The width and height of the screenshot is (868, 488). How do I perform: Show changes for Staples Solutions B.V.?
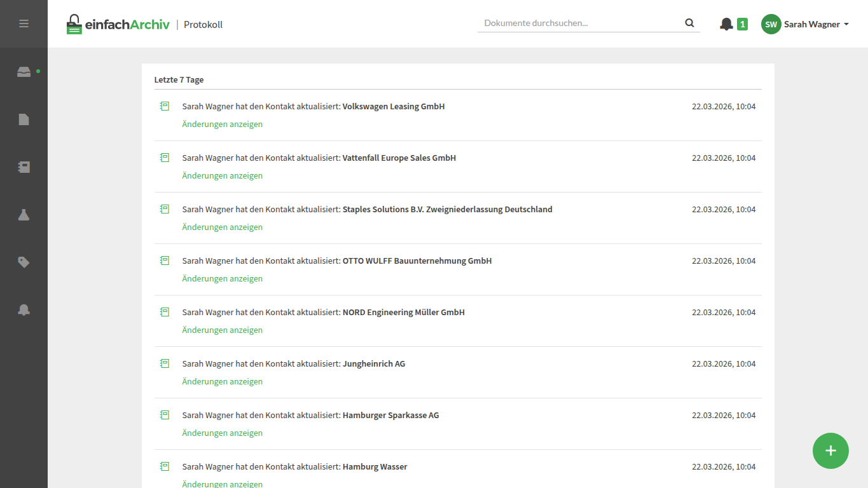222,227
